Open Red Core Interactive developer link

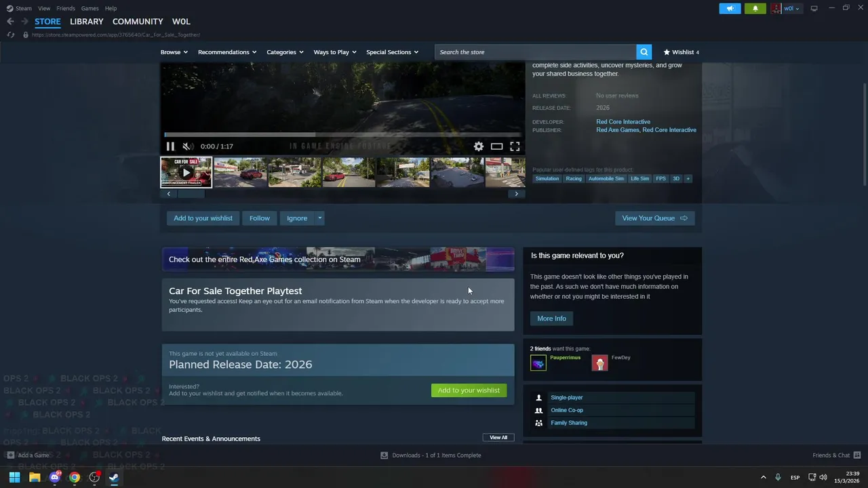click(623, 122)
